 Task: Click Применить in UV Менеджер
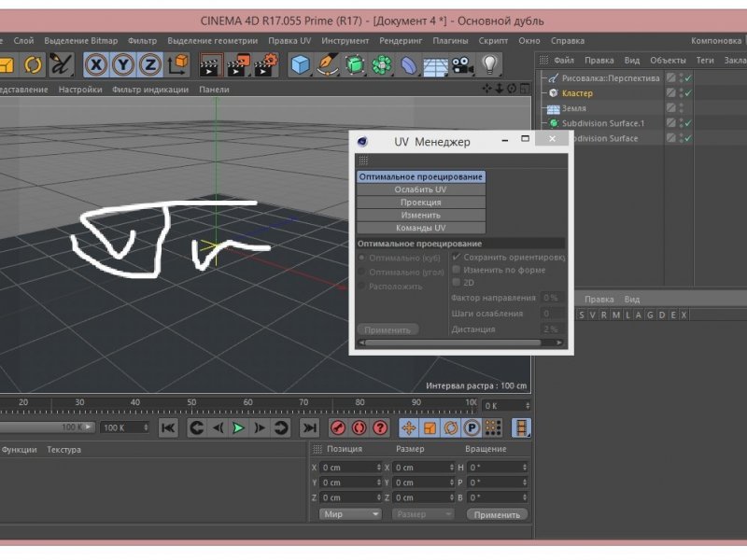388,329
